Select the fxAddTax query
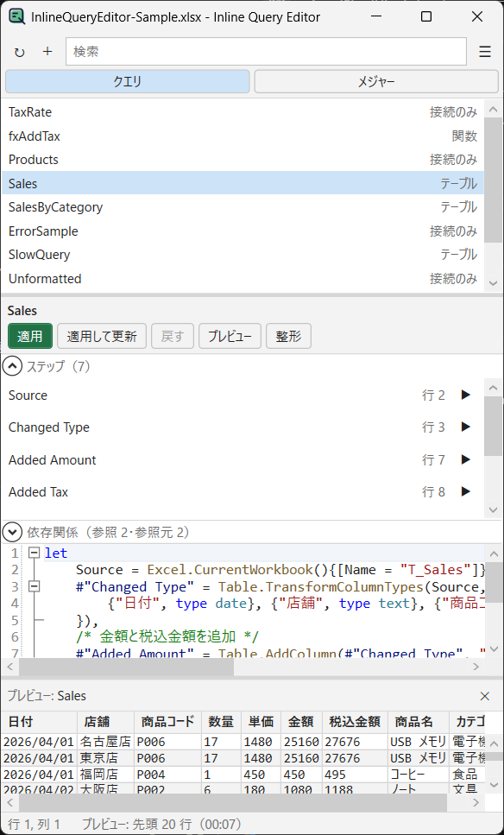Screen dimensions: 504x835 click(243, 136)
